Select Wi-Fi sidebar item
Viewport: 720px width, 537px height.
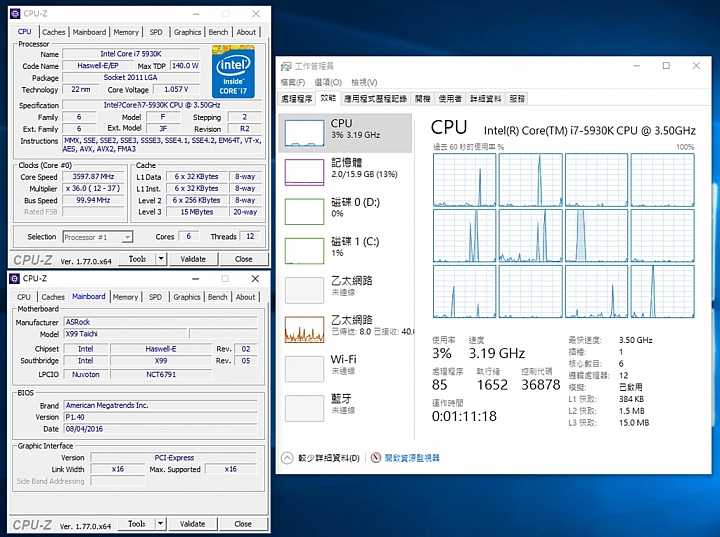tap(345, 369)
